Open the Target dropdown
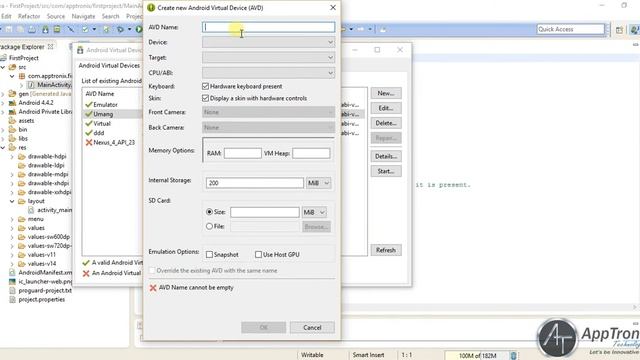The width and height of the screenshot is (640, 360). point(269,58)
